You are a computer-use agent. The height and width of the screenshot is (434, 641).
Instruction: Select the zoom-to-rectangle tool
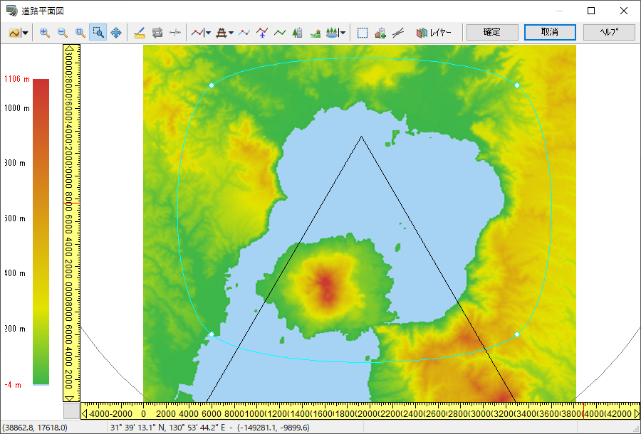click(x=98, y=33)
